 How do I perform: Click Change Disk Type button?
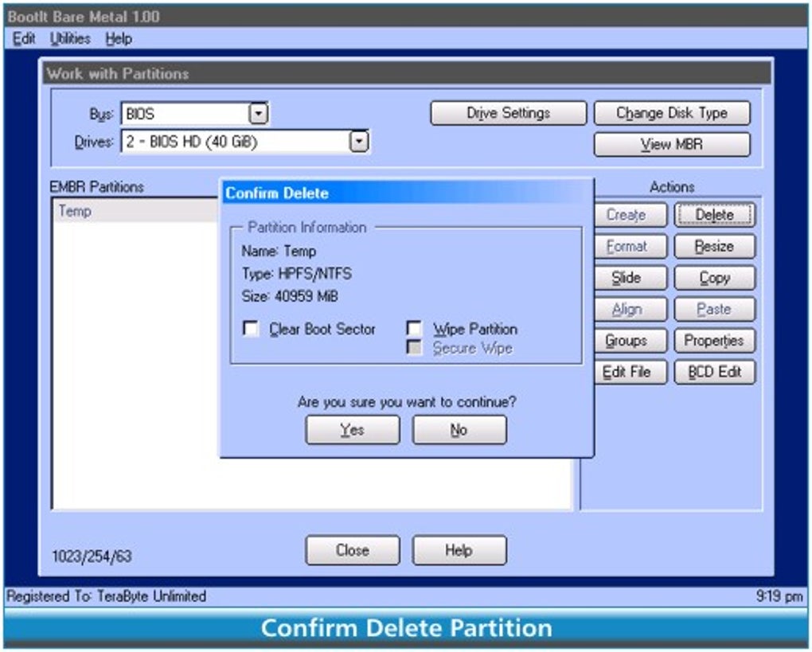[x=672, y=113]
